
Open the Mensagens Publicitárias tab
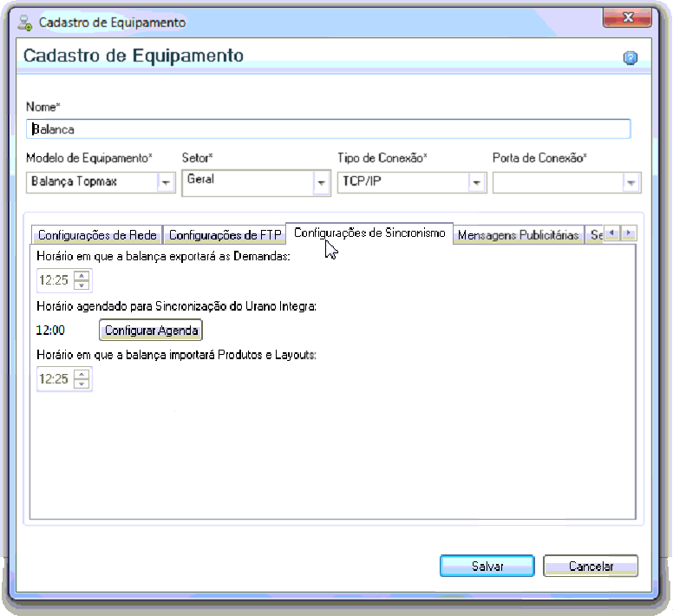(x=518, y=235)
